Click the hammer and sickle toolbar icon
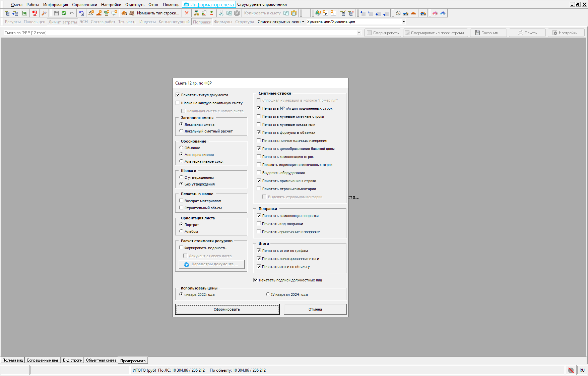 (398, 13)
